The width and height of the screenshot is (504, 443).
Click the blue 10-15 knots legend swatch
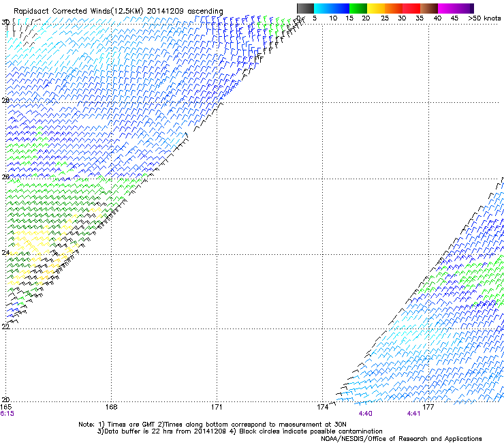point(341,8)
